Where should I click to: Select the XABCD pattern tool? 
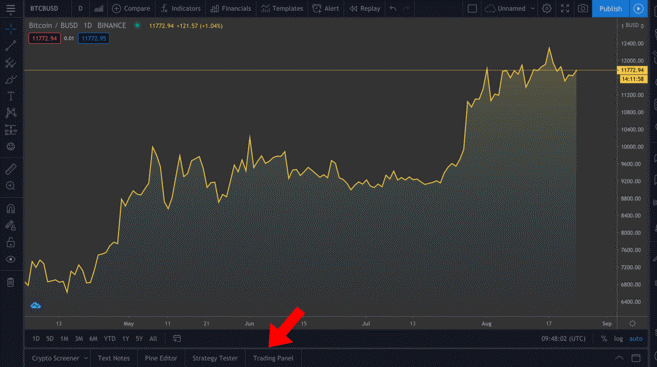[x=10, y=113]
